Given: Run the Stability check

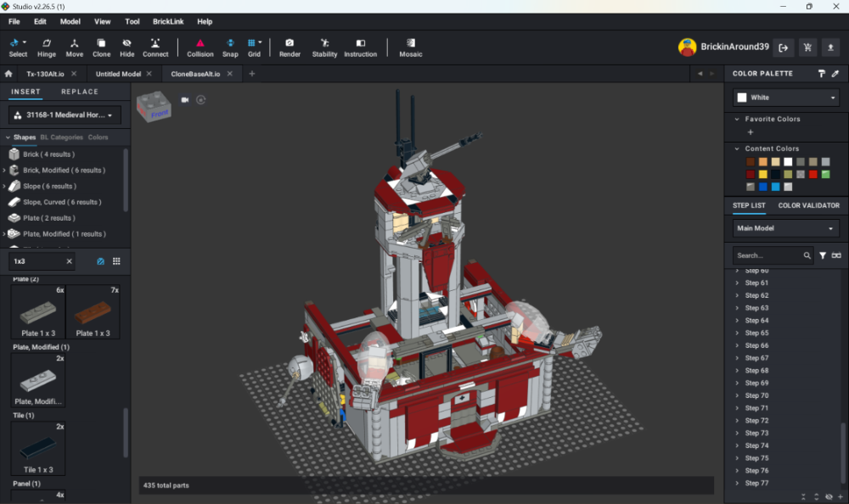Looking at the screenshot, I should (x=324, y=48).
